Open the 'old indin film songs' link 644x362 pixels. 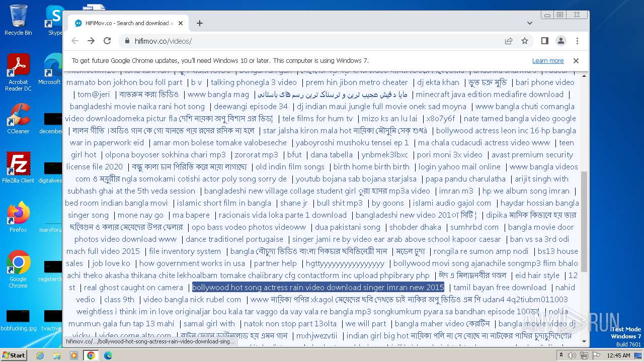(x=290, y=167)
